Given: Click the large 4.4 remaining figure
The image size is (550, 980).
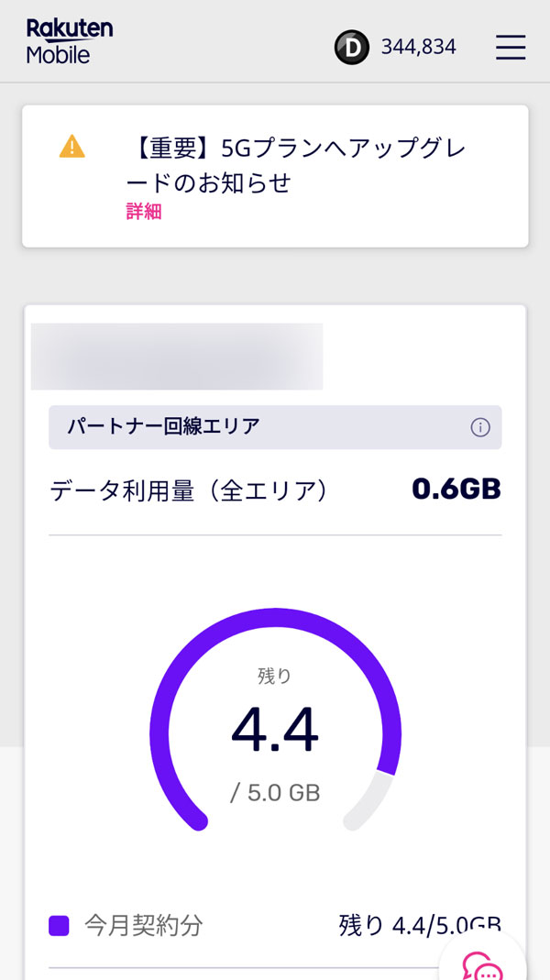Looking at the screenshot, I should 275,731.
